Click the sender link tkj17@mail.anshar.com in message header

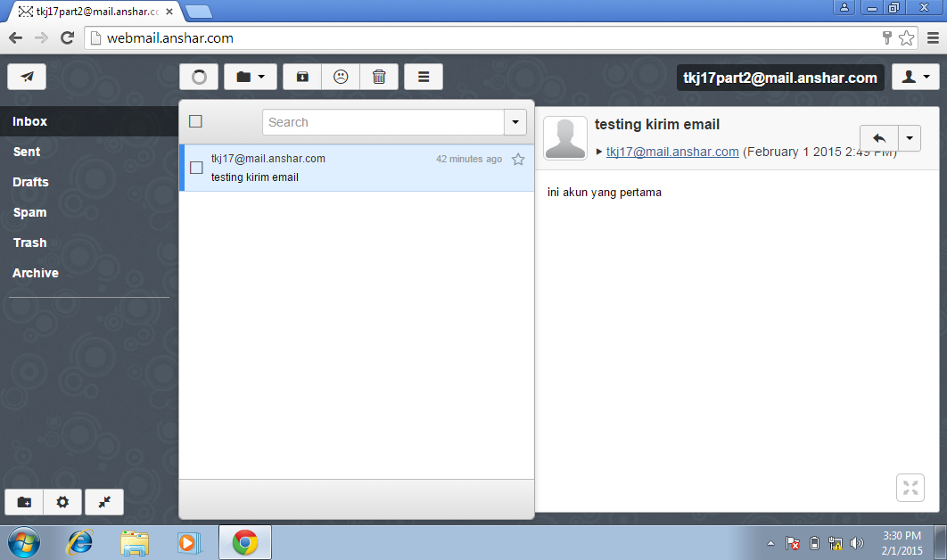pyautogui.click(x=672, y=152)
